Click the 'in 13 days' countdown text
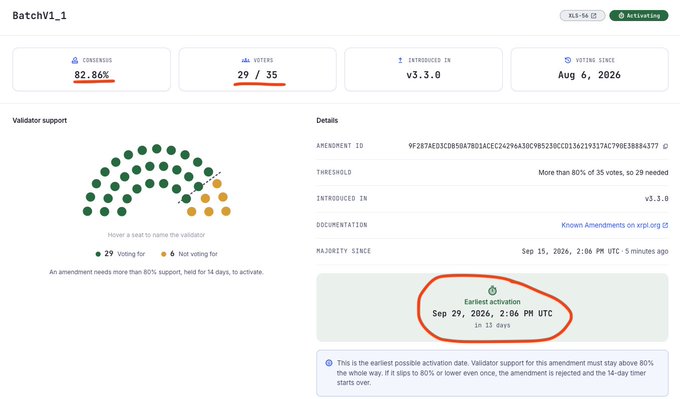 492,325
